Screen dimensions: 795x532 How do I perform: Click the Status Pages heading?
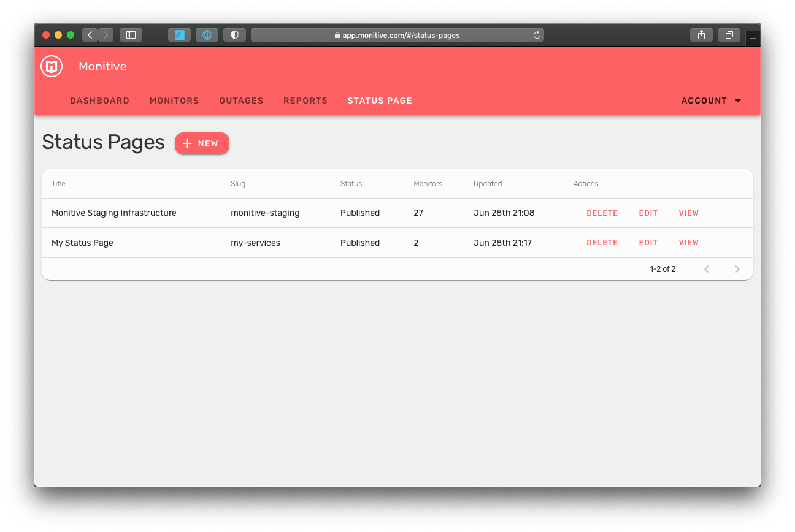point(103,142)
